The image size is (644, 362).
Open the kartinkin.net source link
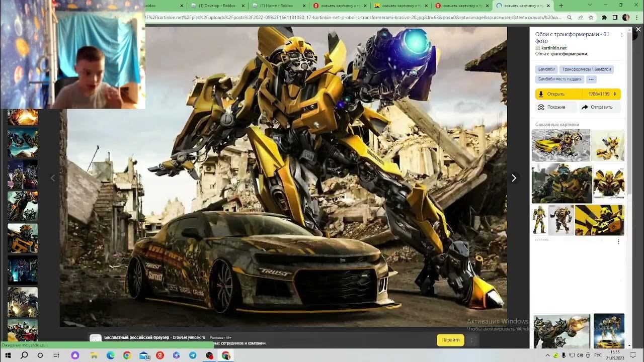coord(553,48)
